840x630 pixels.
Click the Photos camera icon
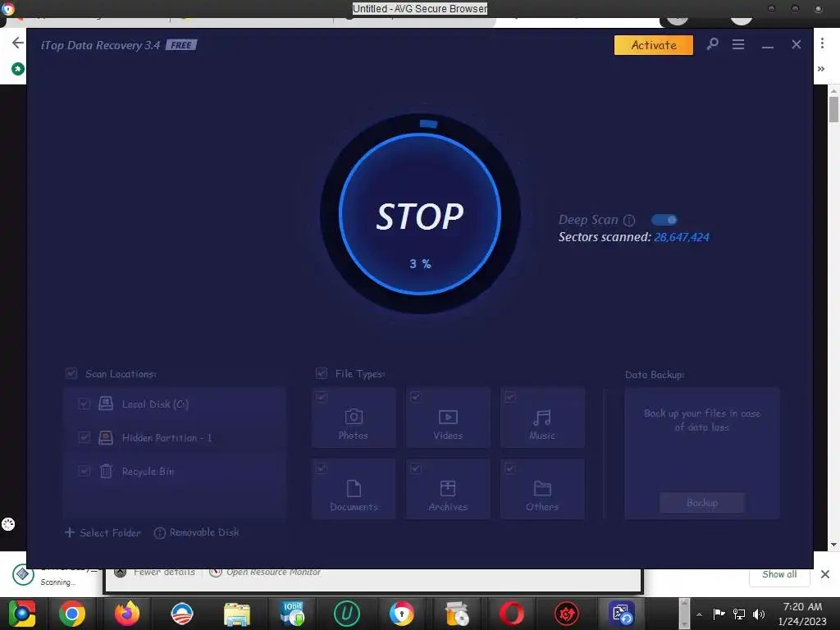click(354, 417)
